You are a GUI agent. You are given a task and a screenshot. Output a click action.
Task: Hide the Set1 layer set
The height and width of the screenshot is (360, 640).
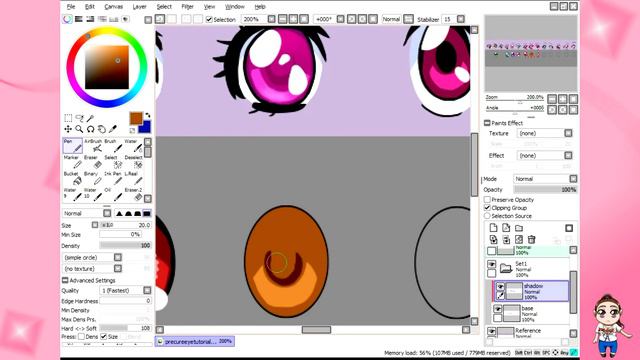pos(491,264)
